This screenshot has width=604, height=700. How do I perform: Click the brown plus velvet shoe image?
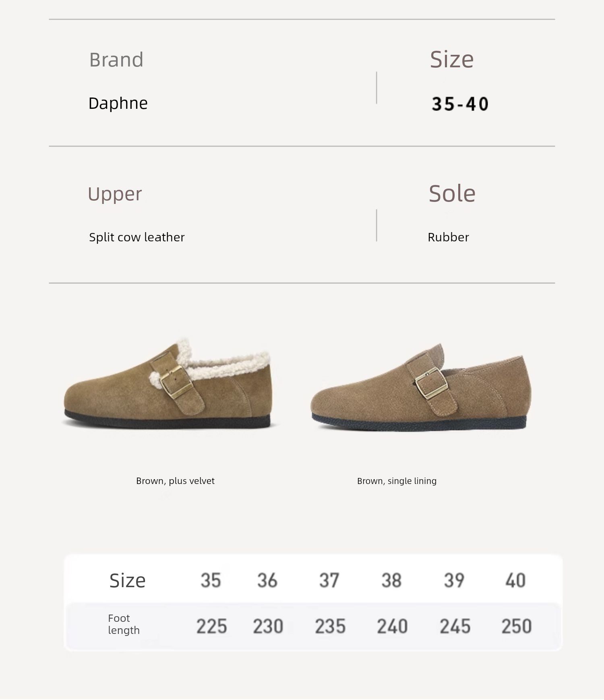(168, 385)
